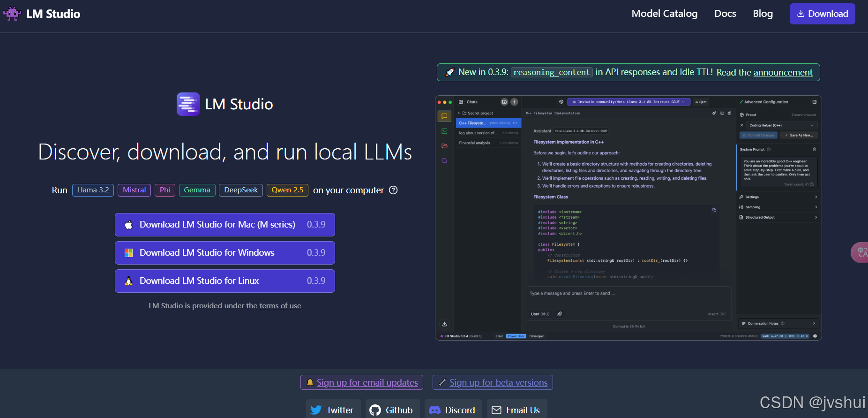Click the Email Us button
This screenshot has width=868, height=418.
tap(517, 410)
